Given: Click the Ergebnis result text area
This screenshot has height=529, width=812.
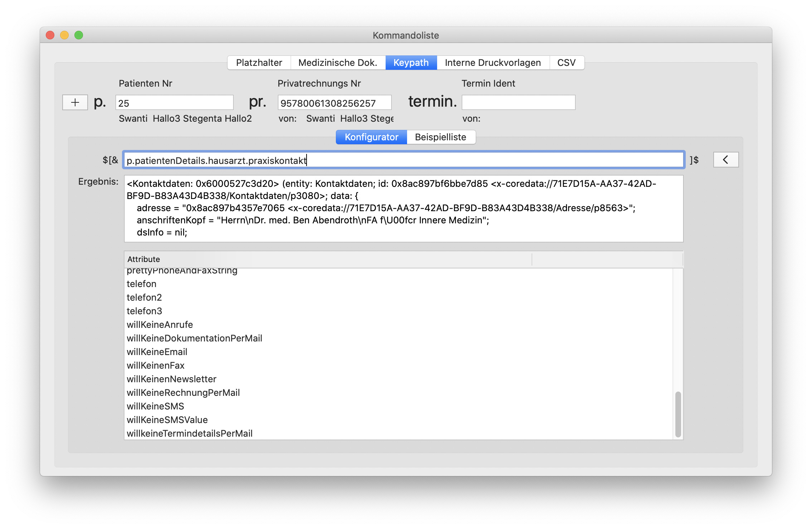Looking at the screenshot, I should (403, 209).
